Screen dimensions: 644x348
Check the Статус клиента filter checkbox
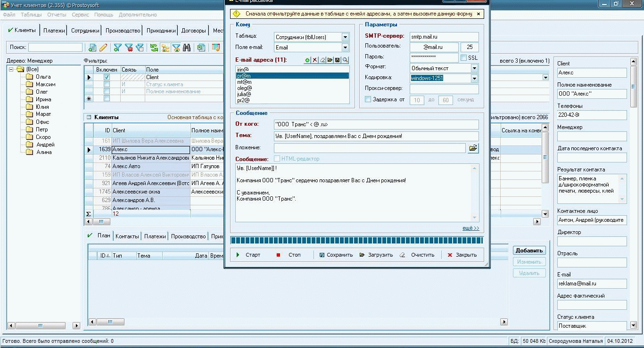click(107, 84)
